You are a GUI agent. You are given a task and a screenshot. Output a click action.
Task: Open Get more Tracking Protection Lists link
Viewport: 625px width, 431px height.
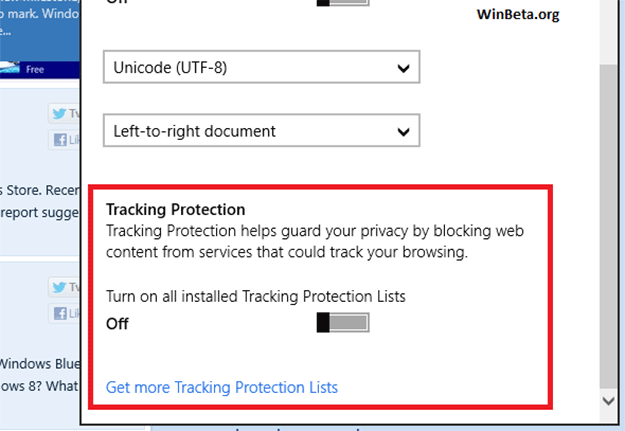[222, 387]
